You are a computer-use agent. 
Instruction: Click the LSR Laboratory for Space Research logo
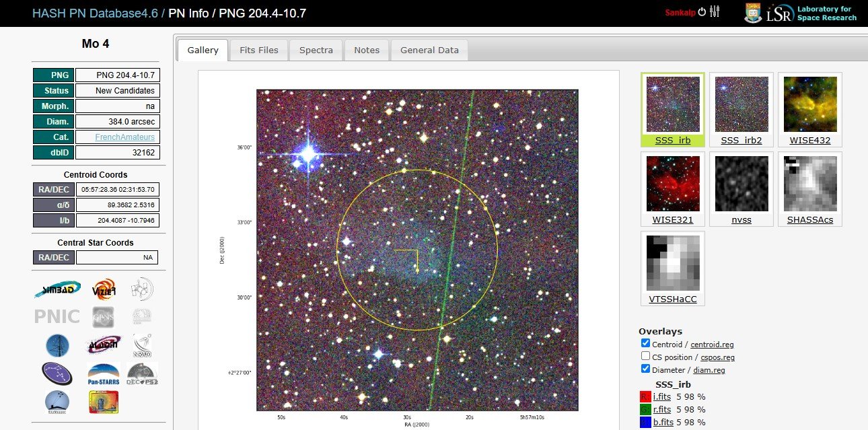(x=811, y=13)
